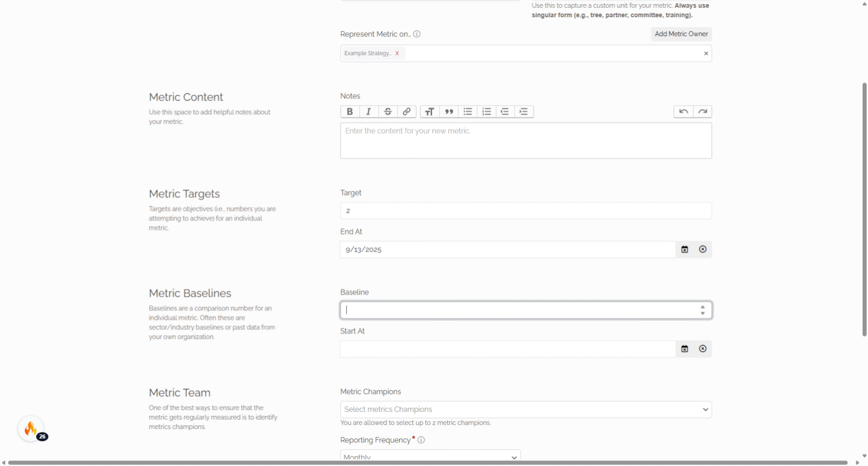Increment Baseline value with up arrow
Image resolution: width=868 pixels, height=466 pixels.
(703, 307)
